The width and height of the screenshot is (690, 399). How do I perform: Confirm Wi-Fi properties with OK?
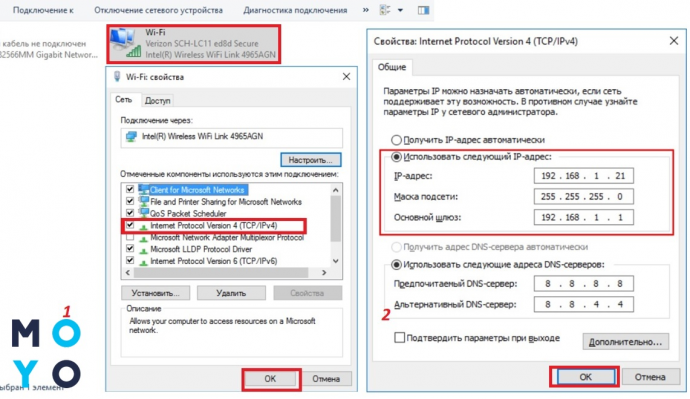click(x=271, y=379)
